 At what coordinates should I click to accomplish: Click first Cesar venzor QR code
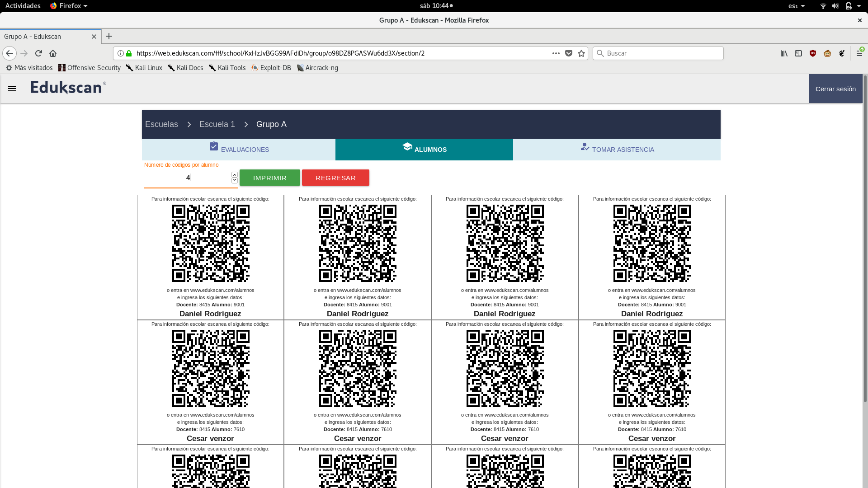pos(211,368)
